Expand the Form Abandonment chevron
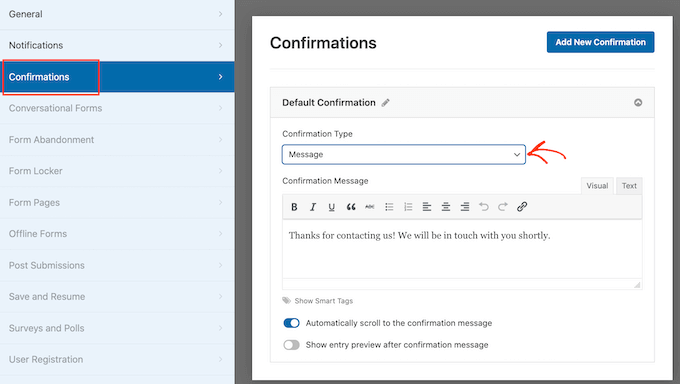Image resolution: width=680 pixels, height=384 pixels. pos(220,140)
